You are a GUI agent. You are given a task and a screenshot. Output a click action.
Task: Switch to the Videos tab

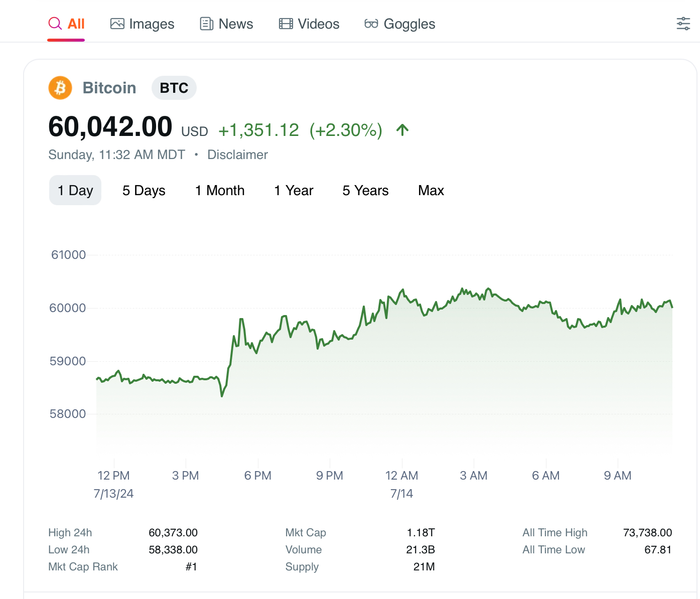(x=309, y=24)
